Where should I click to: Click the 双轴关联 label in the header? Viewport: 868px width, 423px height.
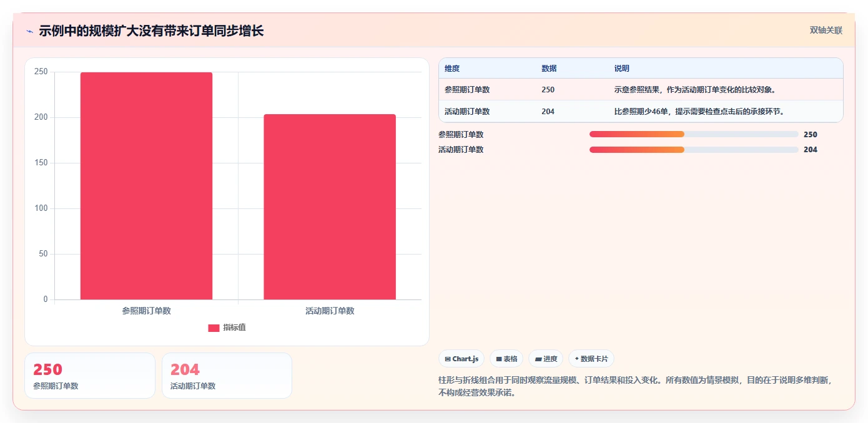click(x=826, y=30)
